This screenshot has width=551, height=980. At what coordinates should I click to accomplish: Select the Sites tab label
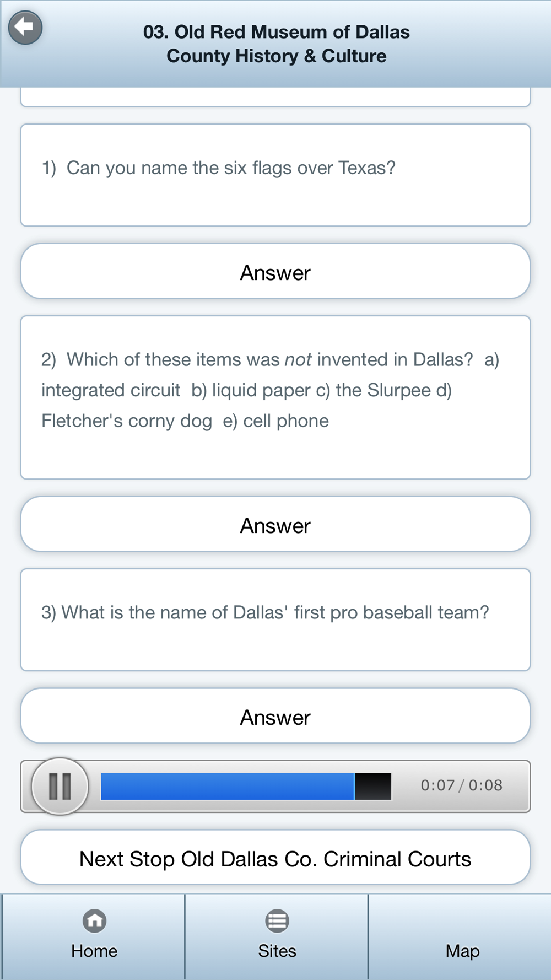[x=277, y=951]
